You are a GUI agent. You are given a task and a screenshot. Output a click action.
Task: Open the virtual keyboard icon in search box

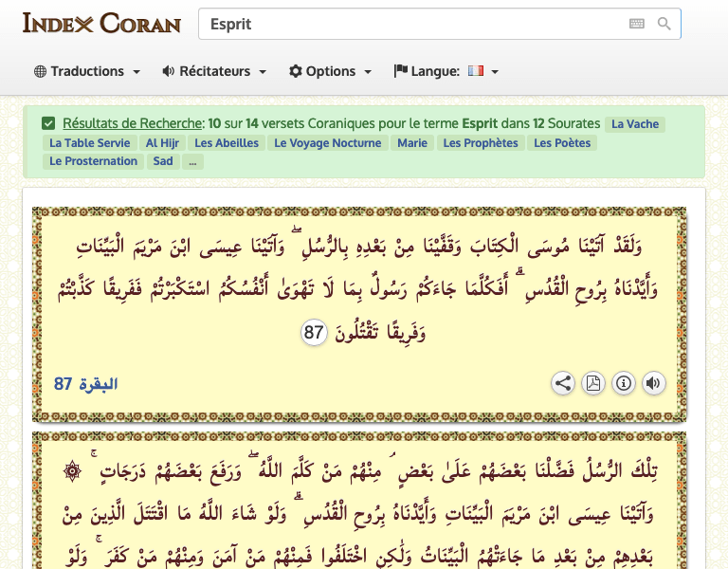point(637,24)
